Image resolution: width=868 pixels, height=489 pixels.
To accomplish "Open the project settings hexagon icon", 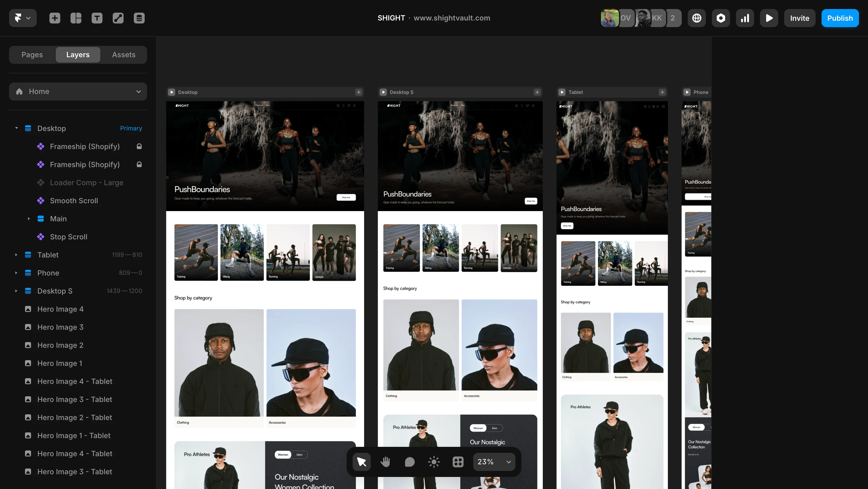I will coord(721,18).
